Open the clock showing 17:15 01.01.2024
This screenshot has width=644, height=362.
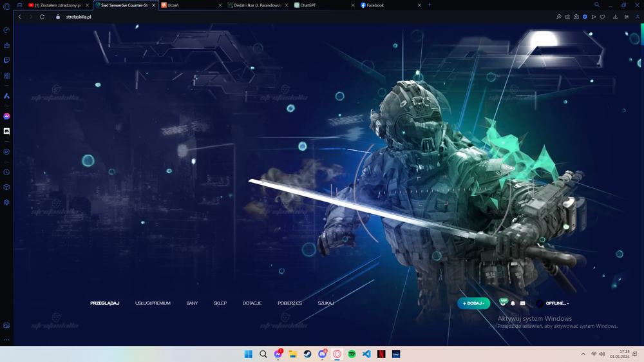(620, 354)
